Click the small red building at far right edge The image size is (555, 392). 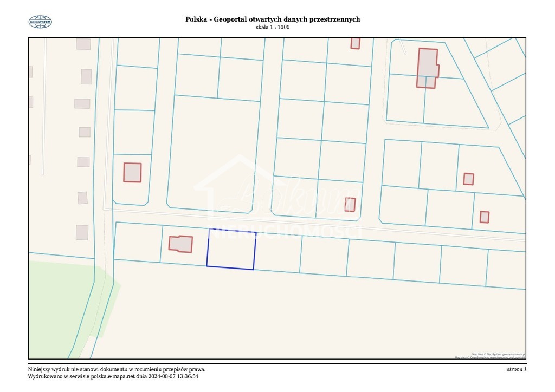click(485, 217)
